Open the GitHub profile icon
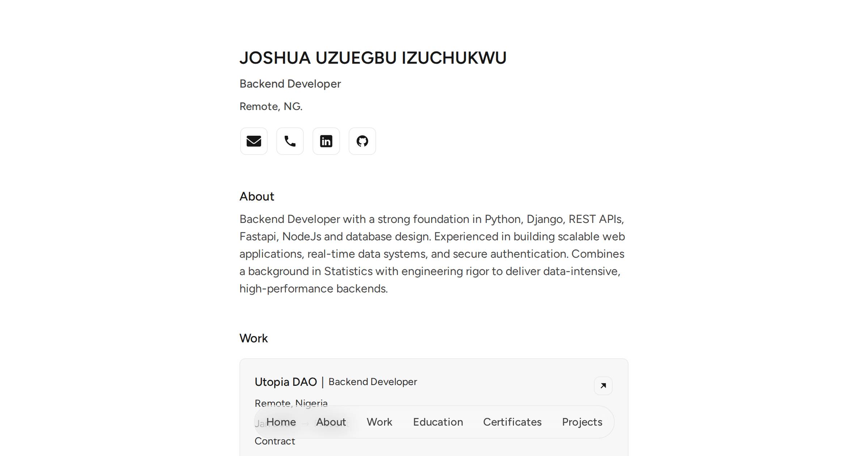 pos(362,141)
